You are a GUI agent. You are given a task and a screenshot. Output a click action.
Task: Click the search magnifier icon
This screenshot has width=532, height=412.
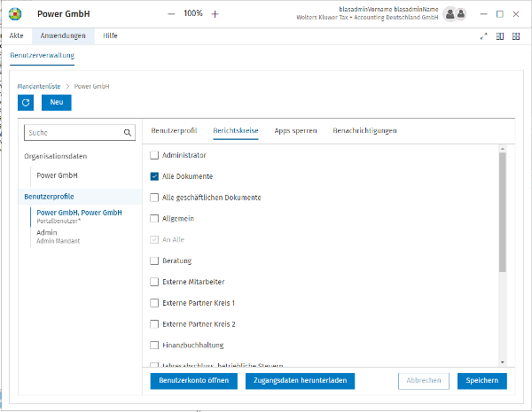(x=127, y=133)
